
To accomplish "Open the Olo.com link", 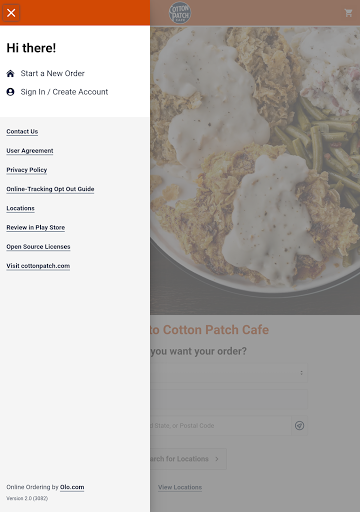I will 72,487.
